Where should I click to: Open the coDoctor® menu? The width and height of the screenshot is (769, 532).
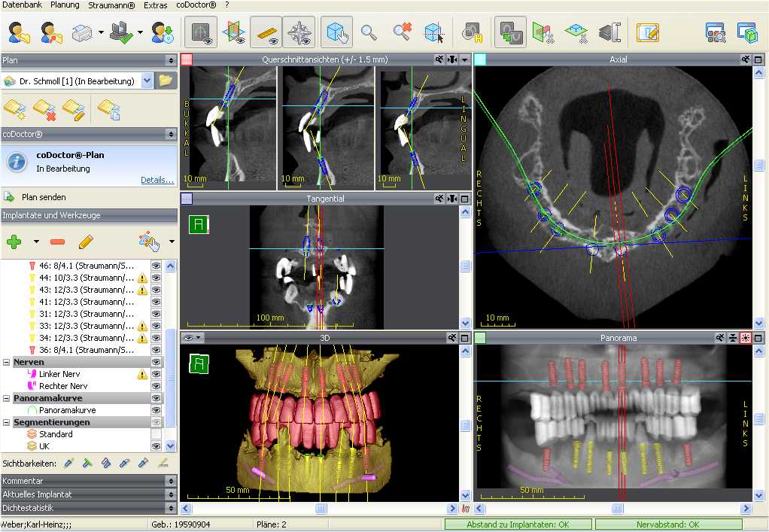pos(196,5)
